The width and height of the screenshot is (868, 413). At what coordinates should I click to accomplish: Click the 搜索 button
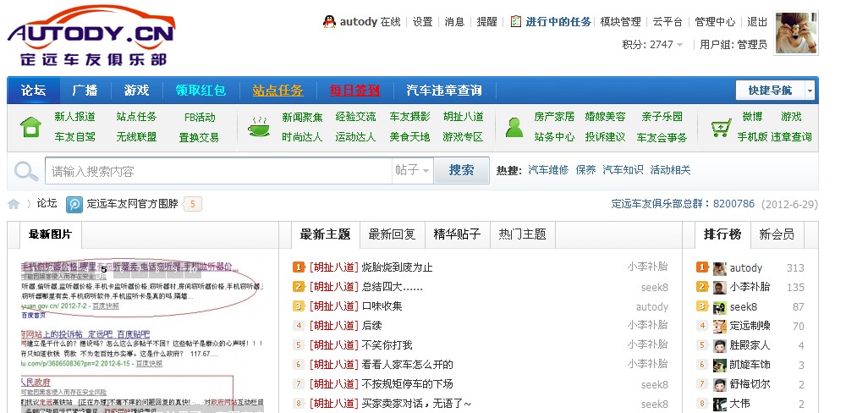(462, 170)
